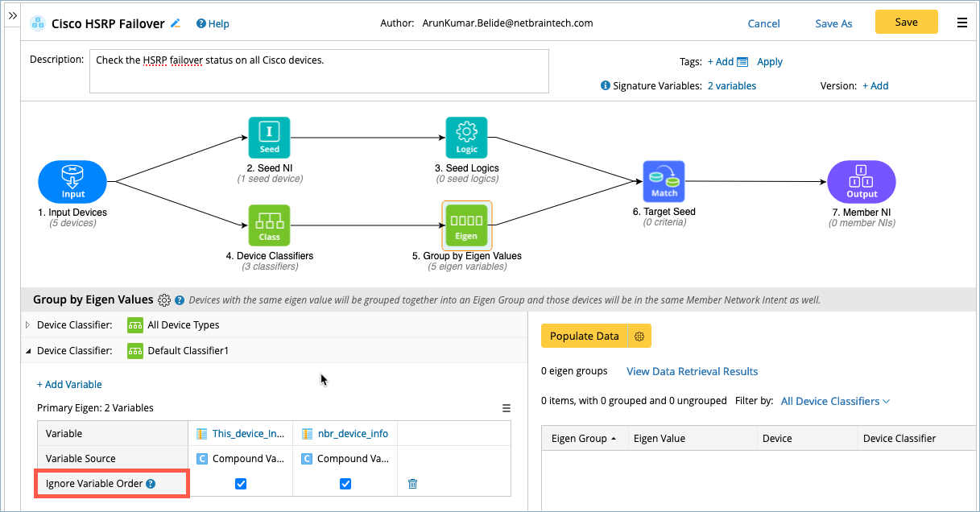Open the Seed NI node
This screenshot has width=980, height=512.
[269, 138]
